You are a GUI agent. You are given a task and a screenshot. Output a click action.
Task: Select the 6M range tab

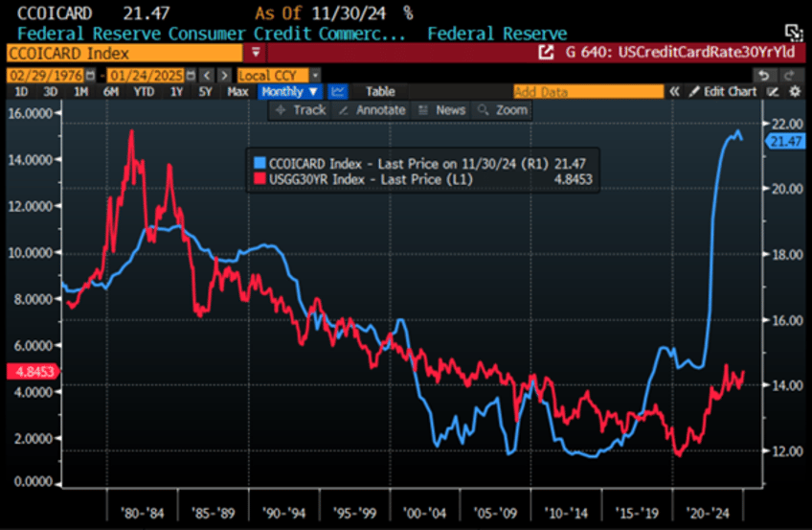click(x=111, y=92)
